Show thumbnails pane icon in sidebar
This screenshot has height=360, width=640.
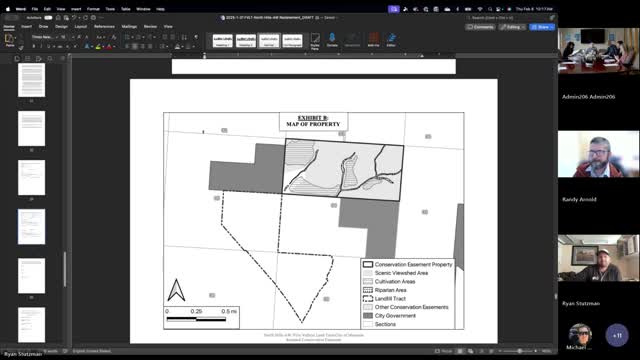17,59
